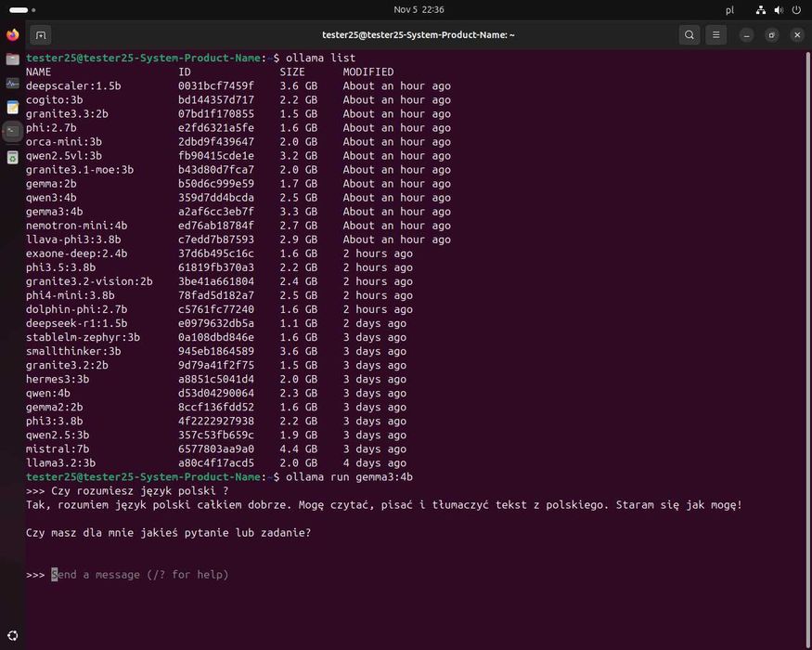
Task: Click the 'Send a message' prompt input
Action: click(140, 575)
